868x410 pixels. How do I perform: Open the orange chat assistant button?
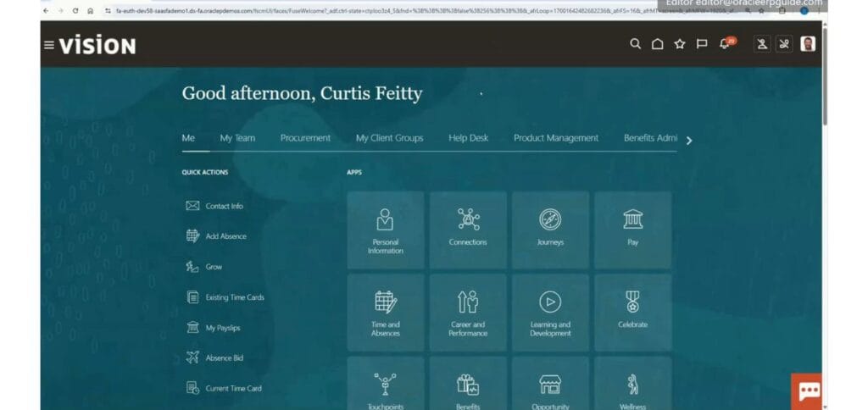[809, 391]
